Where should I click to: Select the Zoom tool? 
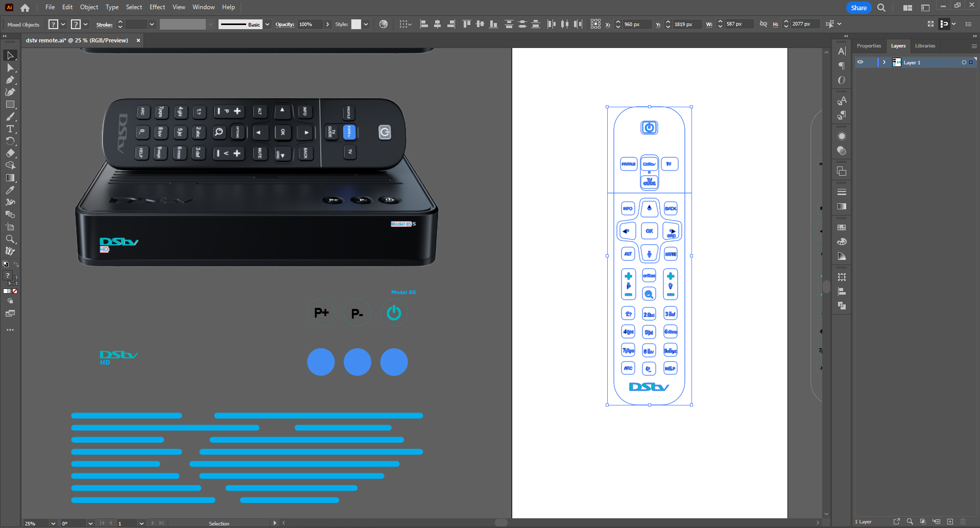(10, 239)
